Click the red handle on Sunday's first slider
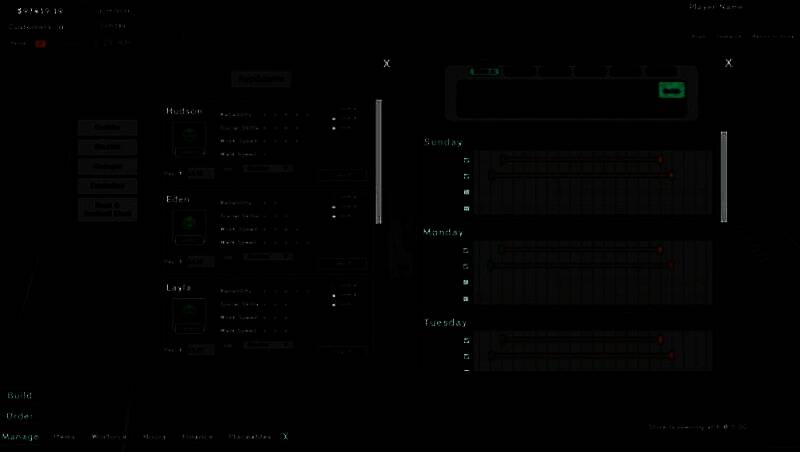Image resolution: width=800 pixels, height=452 pixels. click(x=660, y=160)
